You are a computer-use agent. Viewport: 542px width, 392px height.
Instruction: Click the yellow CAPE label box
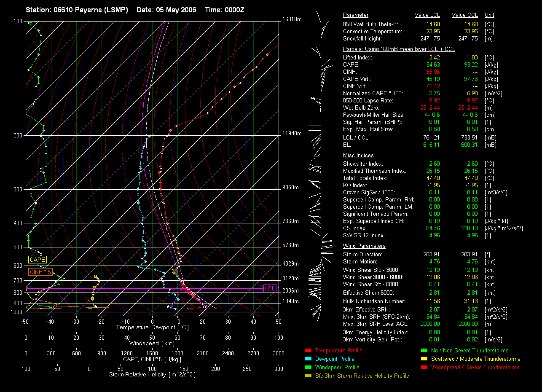[x=37, y=260]
